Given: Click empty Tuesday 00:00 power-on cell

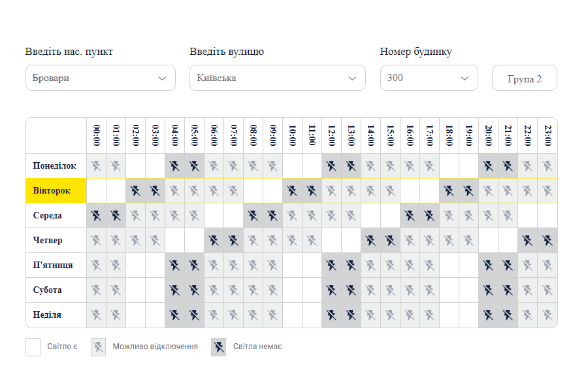Looking at the screenshot, I should (97, 190).
